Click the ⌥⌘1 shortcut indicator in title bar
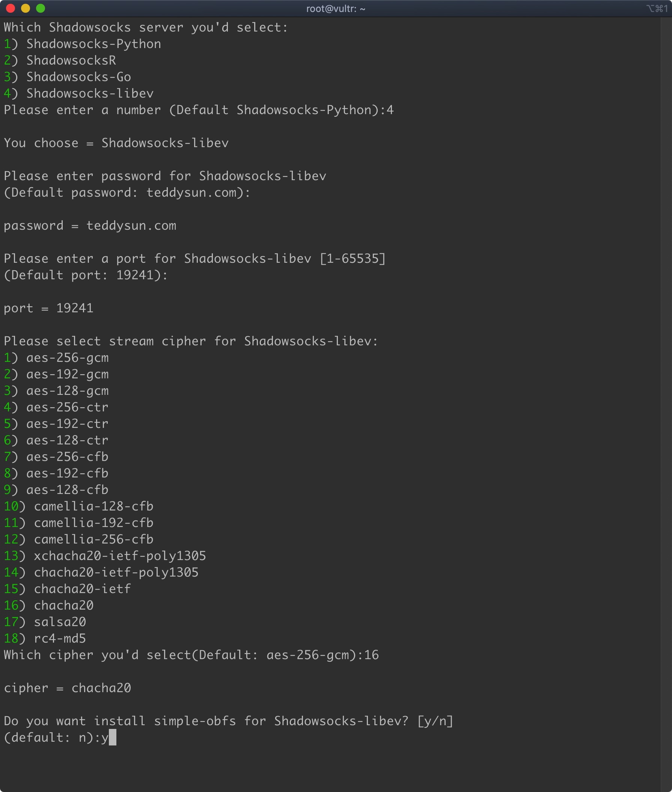 pos(657,9)
